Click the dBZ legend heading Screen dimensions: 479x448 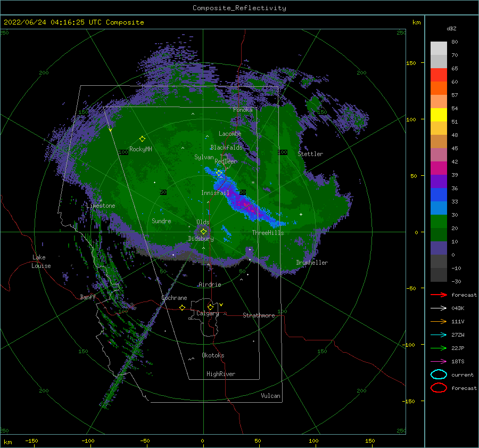click(451, 28)
